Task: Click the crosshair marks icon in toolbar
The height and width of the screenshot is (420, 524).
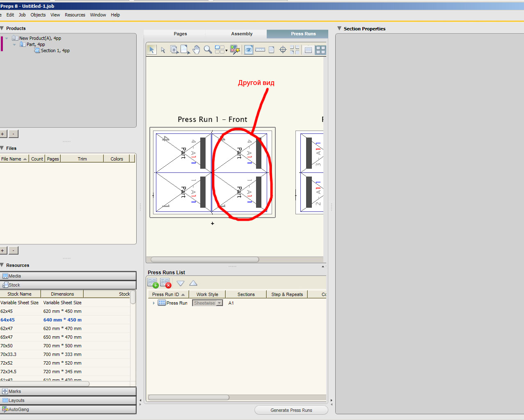Action: [283, 50]
